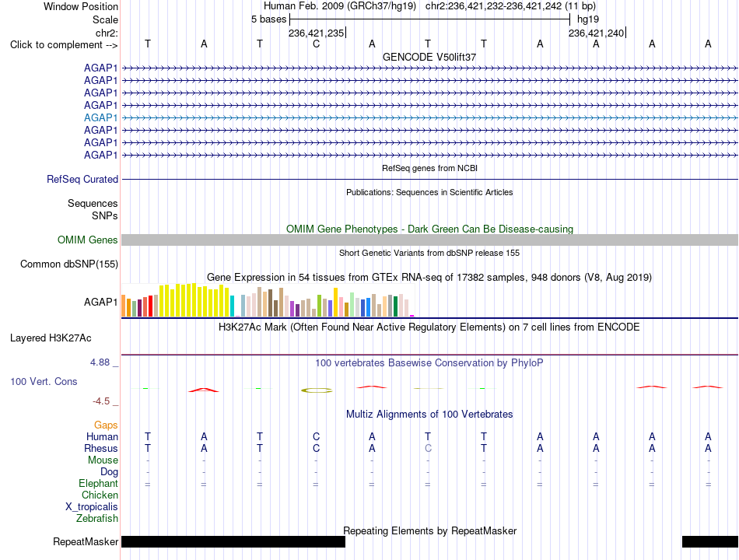
Task: Click the long left black RepeatMasker block
Action: 233,541
